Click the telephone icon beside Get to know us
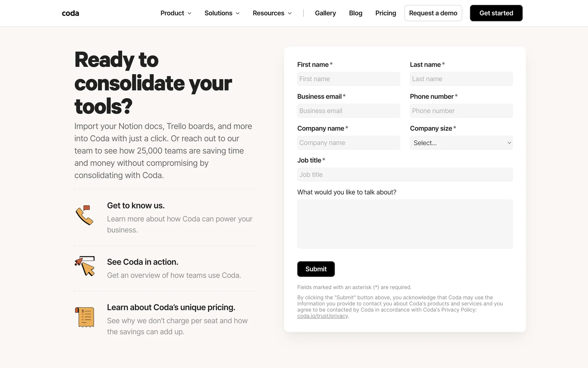The image size is (588, 368). pos(84,215)
